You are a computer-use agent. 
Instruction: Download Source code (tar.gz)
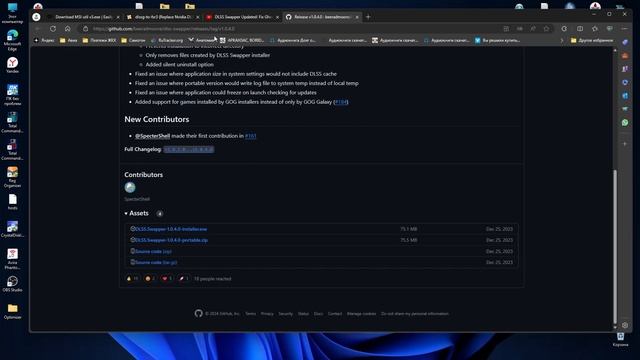click(156, 262)
